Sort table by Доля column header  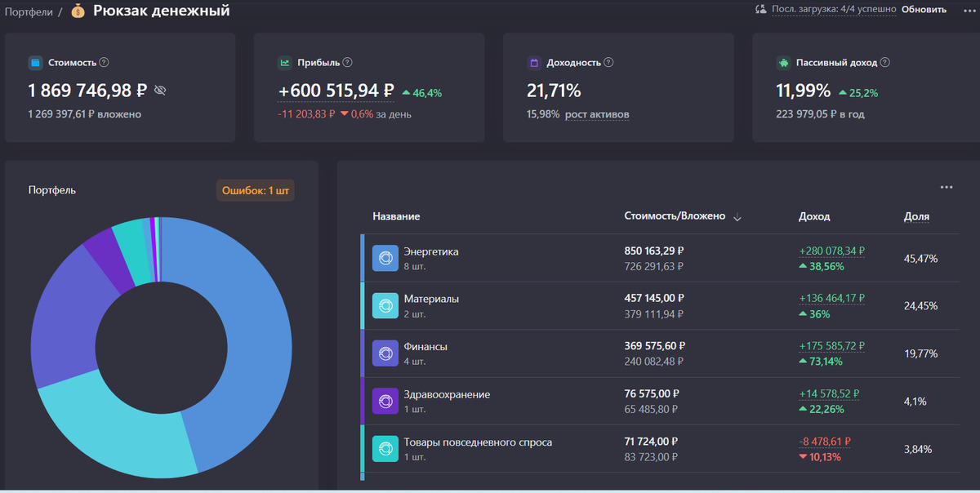pyautogui.click(x=915, y=216)
